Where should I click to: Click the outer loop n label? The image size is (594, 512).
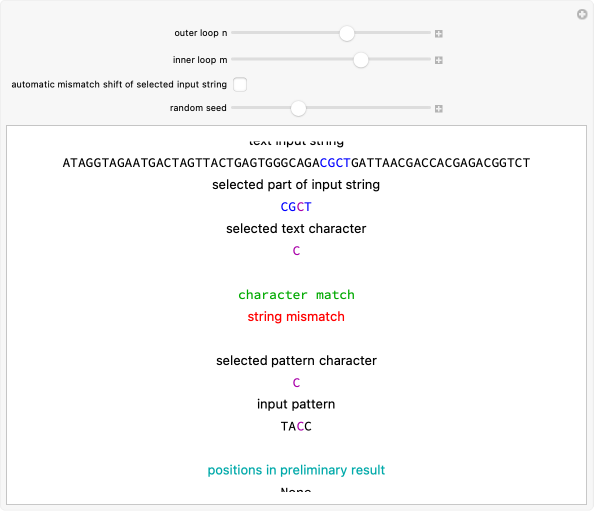click(x=201, y=33)
